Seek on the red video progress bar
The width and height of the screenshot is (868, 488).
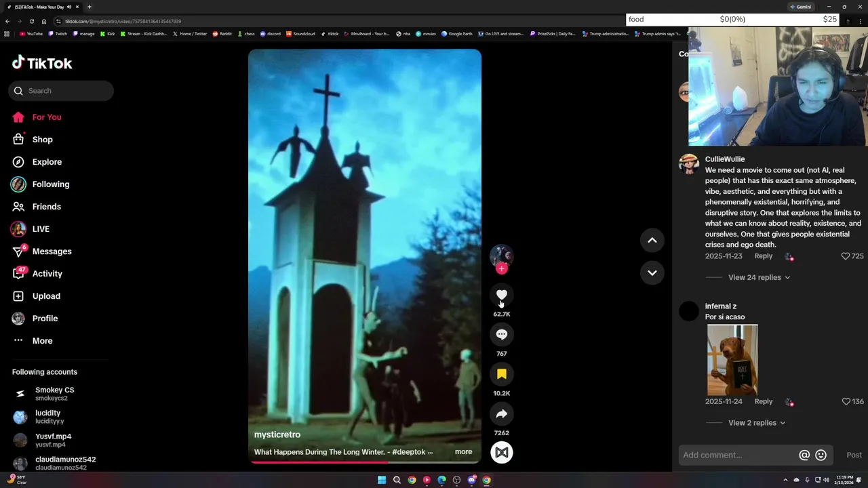coord(365,462)
